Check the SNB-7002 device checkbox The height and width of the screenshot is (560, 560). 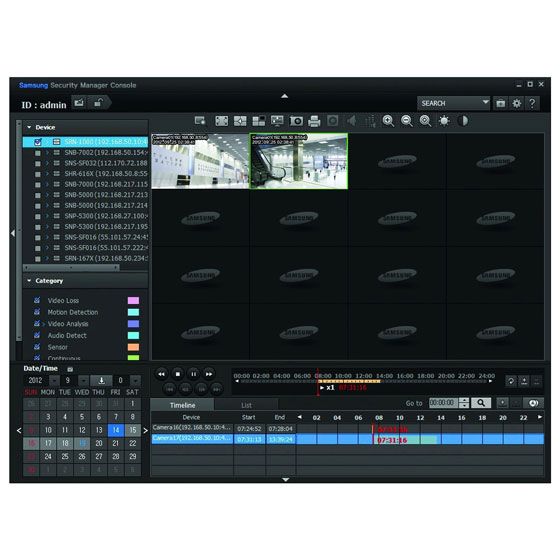[38, 153]
